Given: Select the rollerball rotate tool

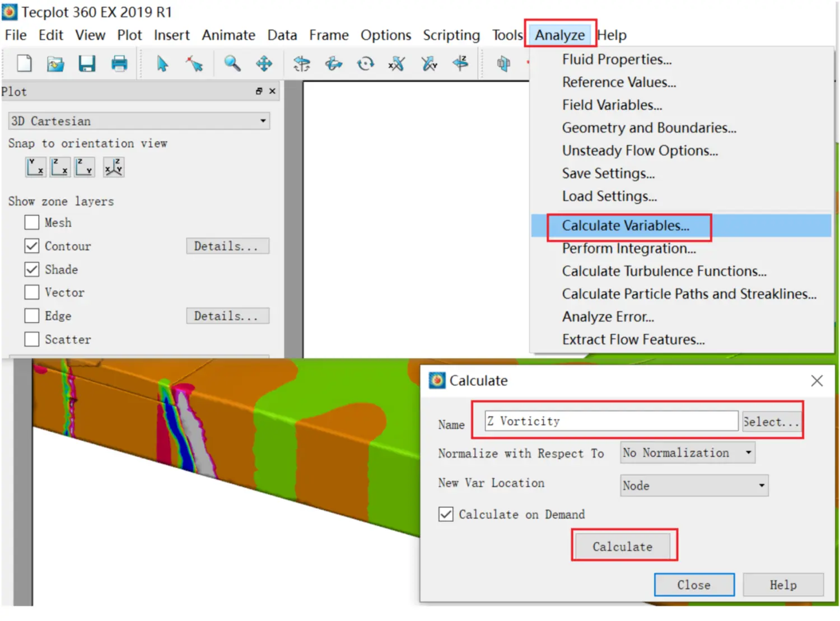Looking at the screenshot, I should [x=334, y=63].
